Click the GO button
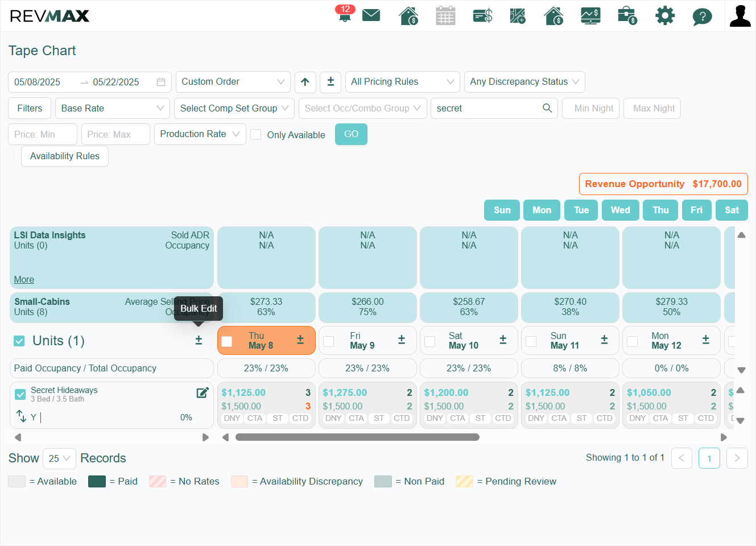Screen dimensions: 756x546 coord(351,134)
